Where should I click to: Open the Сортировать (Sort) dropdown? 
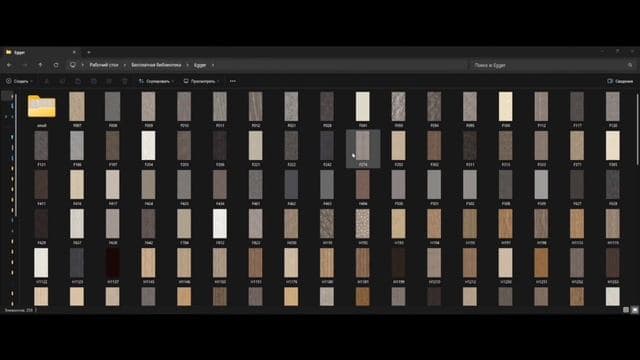pyautogui.click(x=156, y=81)
